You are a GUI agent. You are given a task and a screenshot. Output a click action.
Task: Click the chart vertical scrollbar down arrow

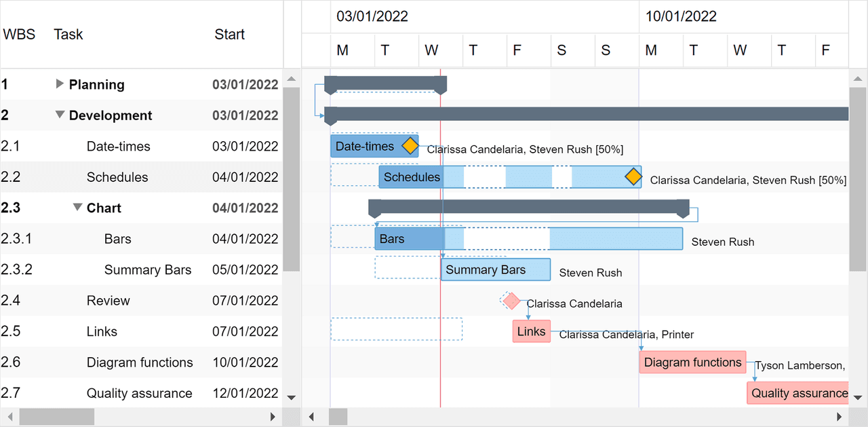[x=858, y=398]
